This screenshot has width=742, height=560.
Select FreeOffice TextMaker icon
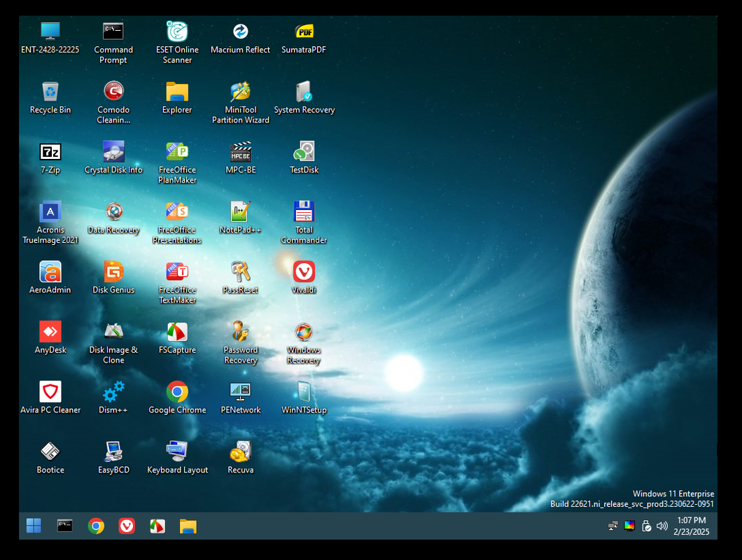(x=177, y=272)
